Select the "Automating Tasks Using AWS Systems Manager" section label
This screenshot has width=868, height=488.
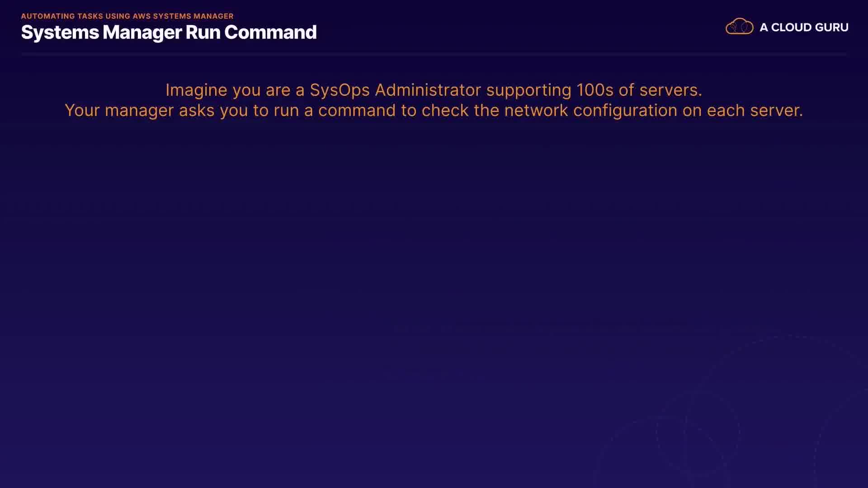point(127,16)
